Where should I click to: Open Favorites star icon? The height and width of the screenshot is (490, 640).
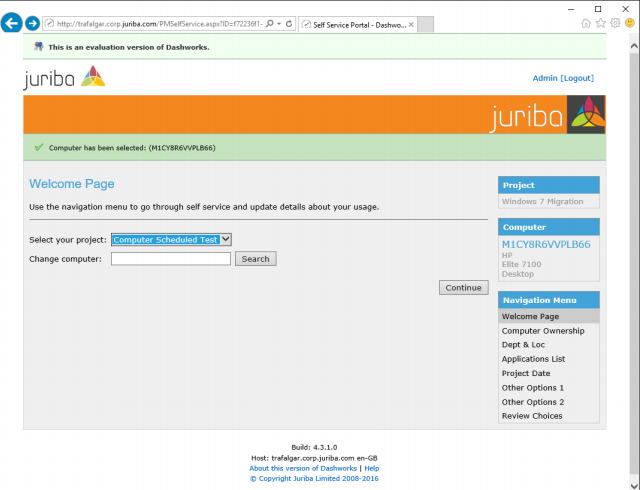(x=600, y=23)
